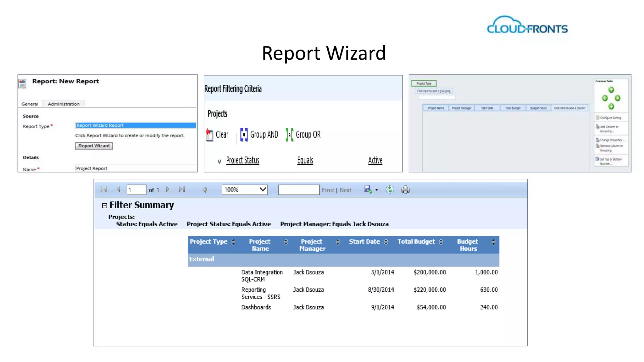Click Group OR button

tap(303, 134)
